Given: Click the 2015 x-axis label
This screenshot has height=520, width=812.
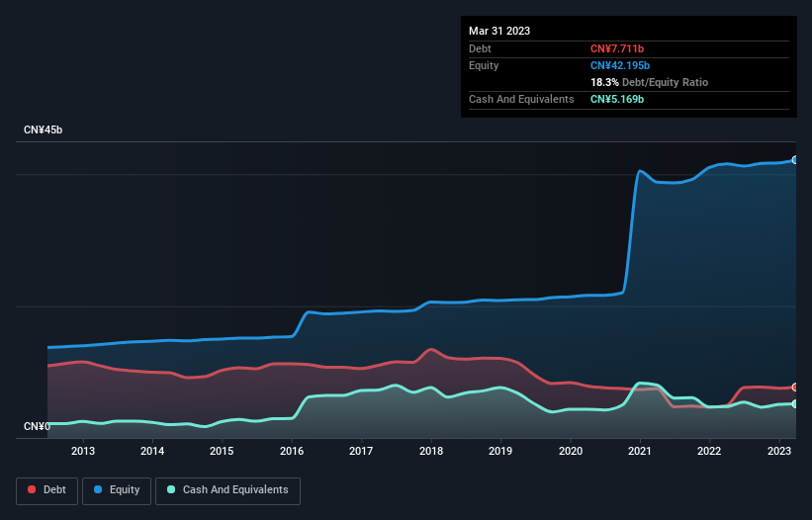Looking at the screenshot, I should (x=222, y=451).
